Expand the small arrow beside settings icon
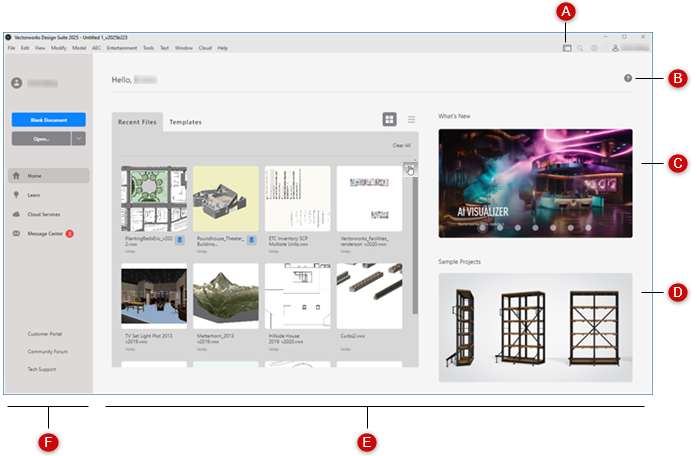Screen dimensions: 697x456 (603, 48)
